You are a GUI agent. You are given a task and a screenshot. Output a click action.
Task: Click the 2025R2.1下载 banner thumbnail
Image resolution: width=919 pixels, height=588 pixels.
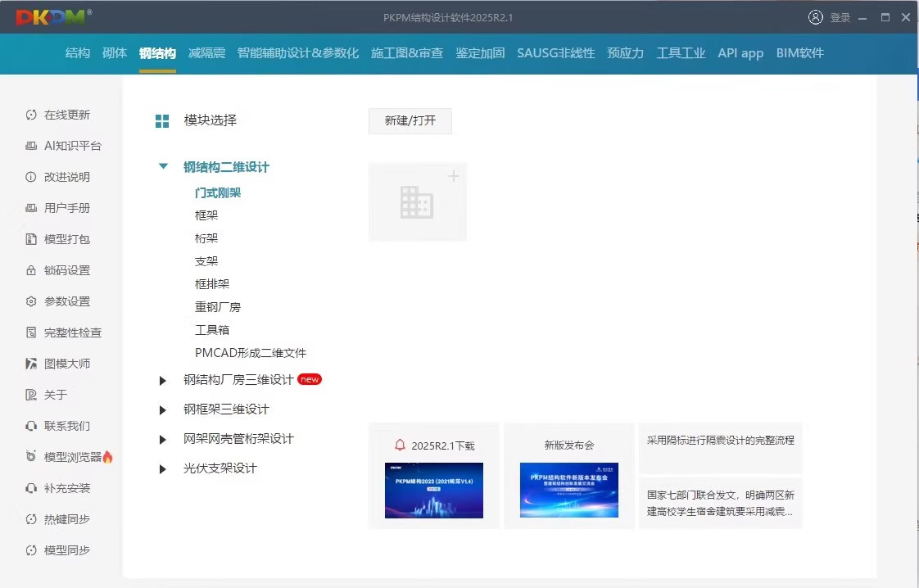[433, 490]
